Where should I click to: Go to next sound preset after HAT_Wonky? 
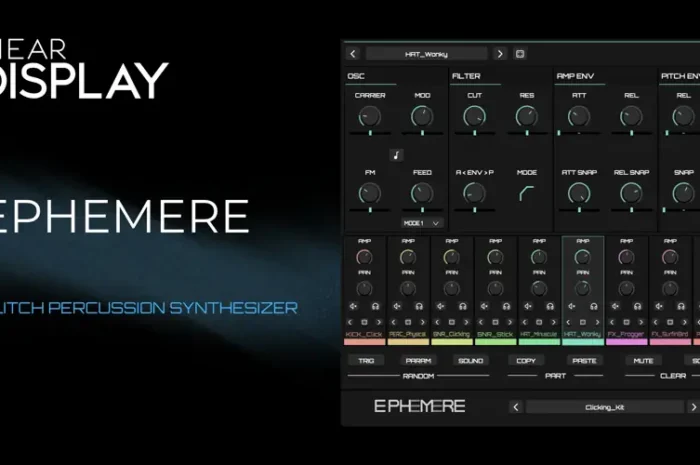(x=500, y=54)
